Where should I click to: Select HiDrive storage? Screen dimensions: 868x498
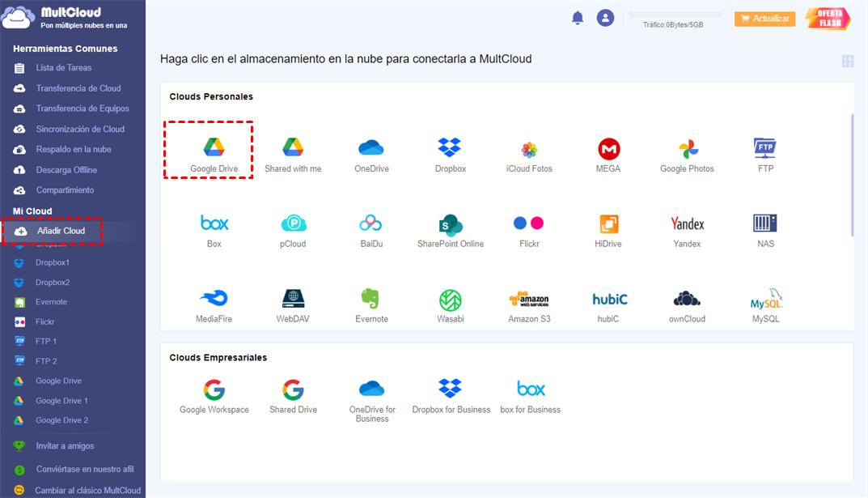pos(608,230)
